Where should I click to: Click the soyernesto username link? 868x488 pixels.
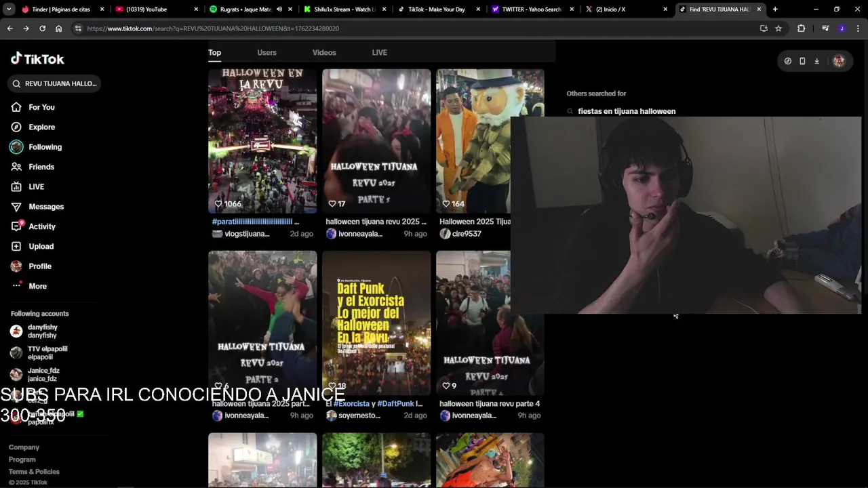pyautogui.click(x=359, y=415)
